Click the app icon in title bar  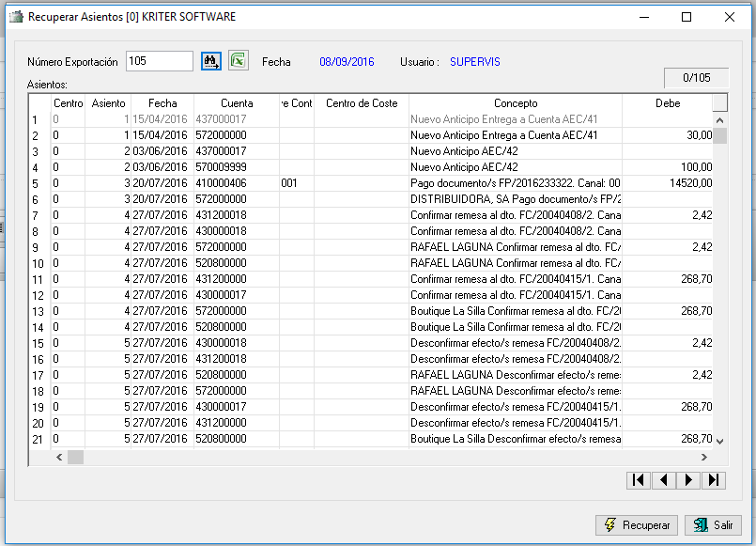pos(16,17)
